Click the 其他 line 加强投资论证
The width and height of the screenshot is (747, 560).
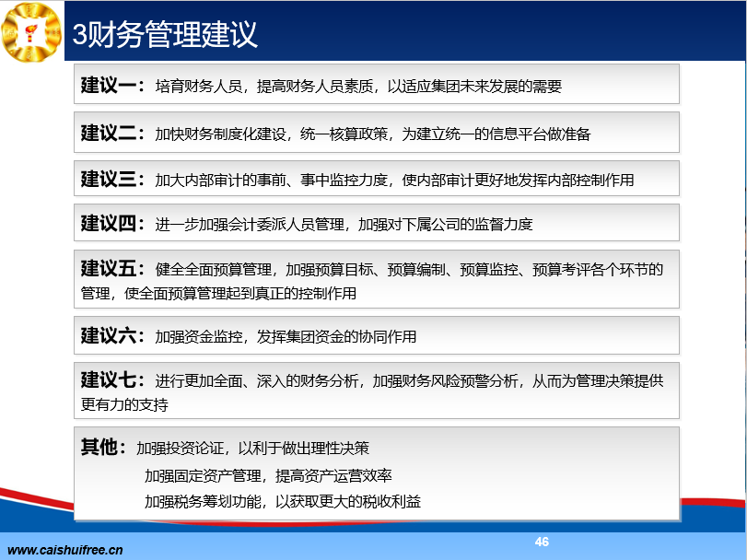click(x=252, y=449)
